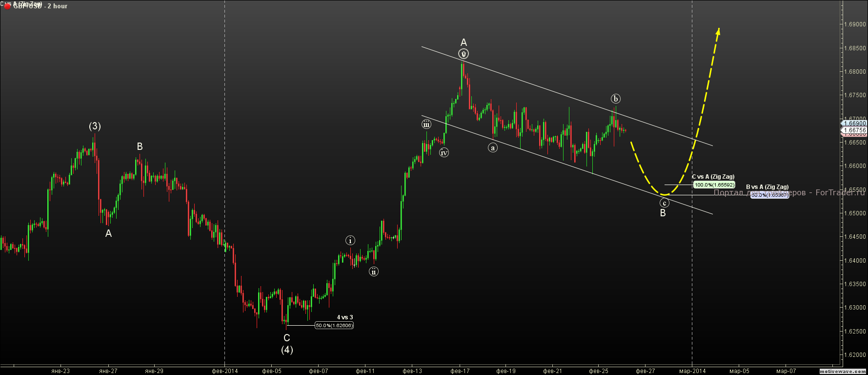Click the circled c correction marker
The width and height of the screenshot is (868, 375).
665,203
